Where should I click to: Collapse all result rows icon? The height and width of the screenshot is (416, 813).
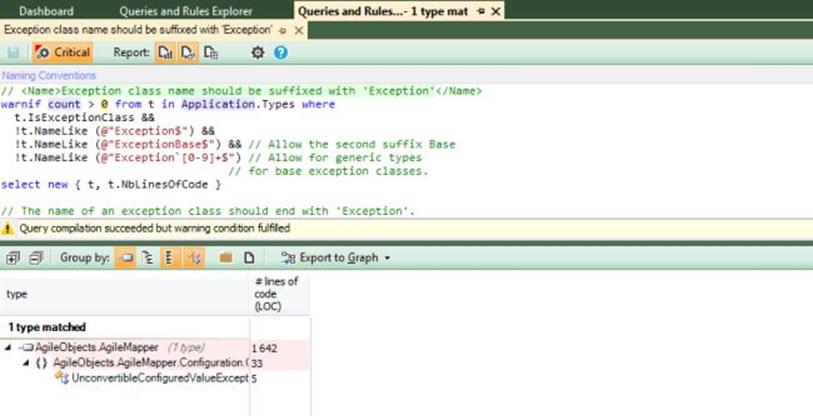[36, 258]
